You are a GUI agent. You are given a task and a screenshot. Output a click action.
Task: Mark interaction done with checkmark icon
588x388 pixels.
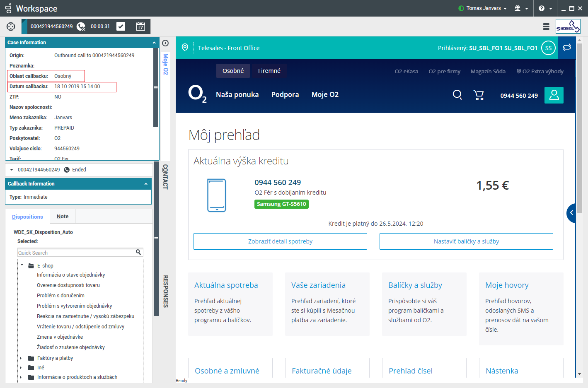[x=121, y=27]
